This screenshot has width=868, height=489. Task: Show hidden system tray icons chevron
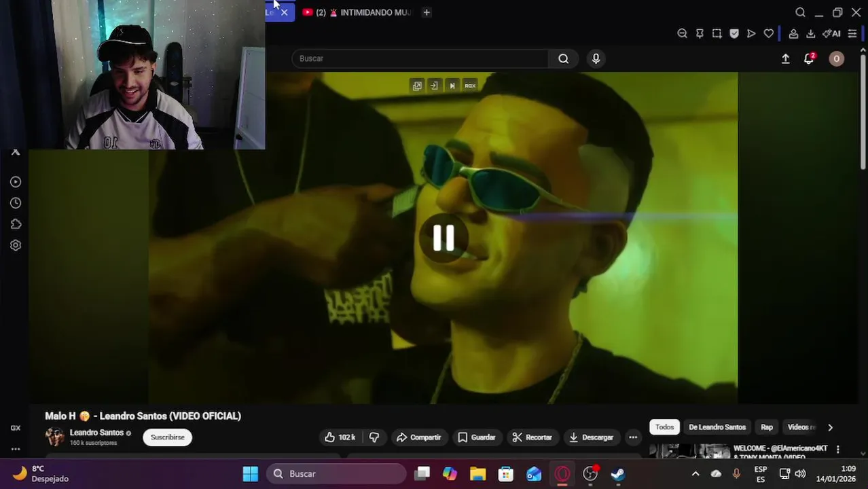[695, 474]
